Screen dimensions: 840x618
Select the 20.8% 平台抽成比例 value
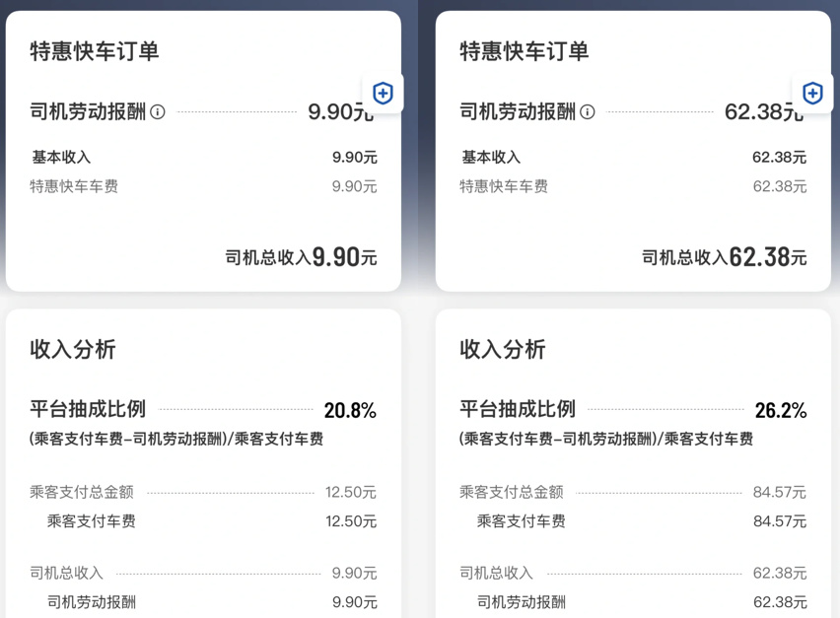click(x=350, y=411)
